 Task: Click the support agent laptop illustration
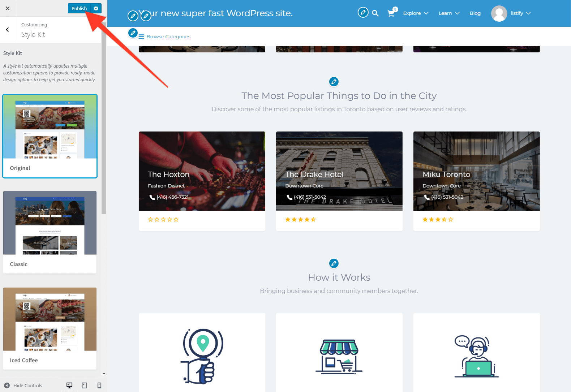476,357
